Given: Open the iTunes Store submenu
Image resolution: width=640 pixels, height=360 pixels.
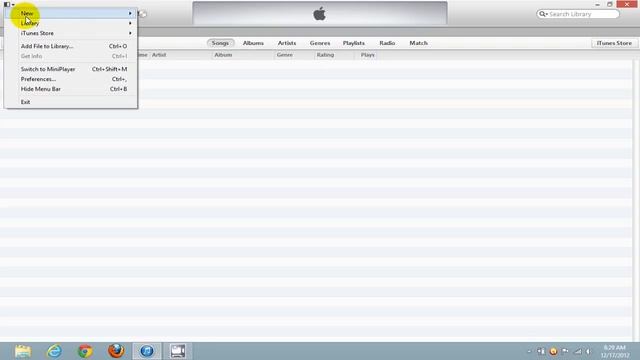Looking at the screenshot, I should [71, 33].
